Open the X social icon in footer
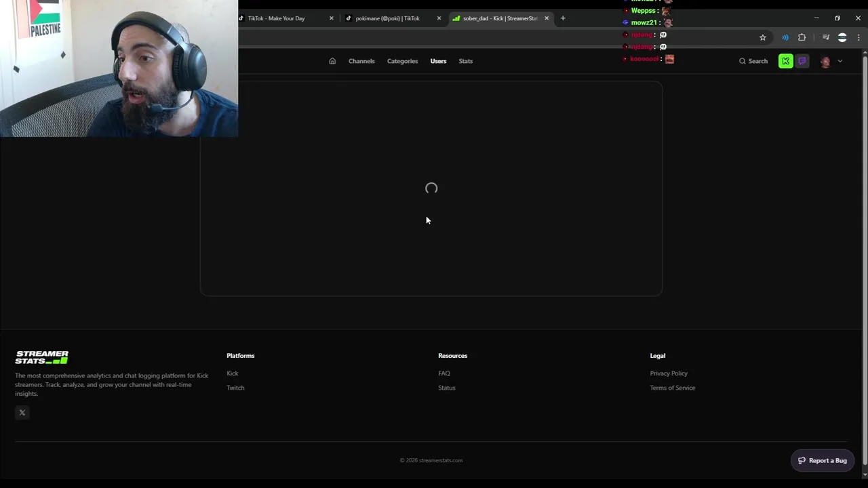Image resolution: width=868 pixels, height=488 pixels. coord(22,413)
